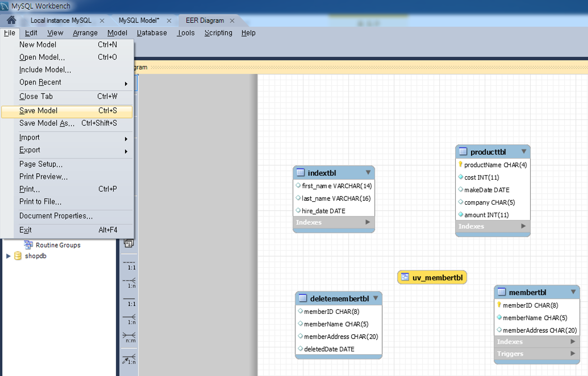Image resolution: width=588 pixels, height=376 pixels.
Task: Select dashed 1:n non-identifying relationship tool
Action: click(x=128, y=283)
